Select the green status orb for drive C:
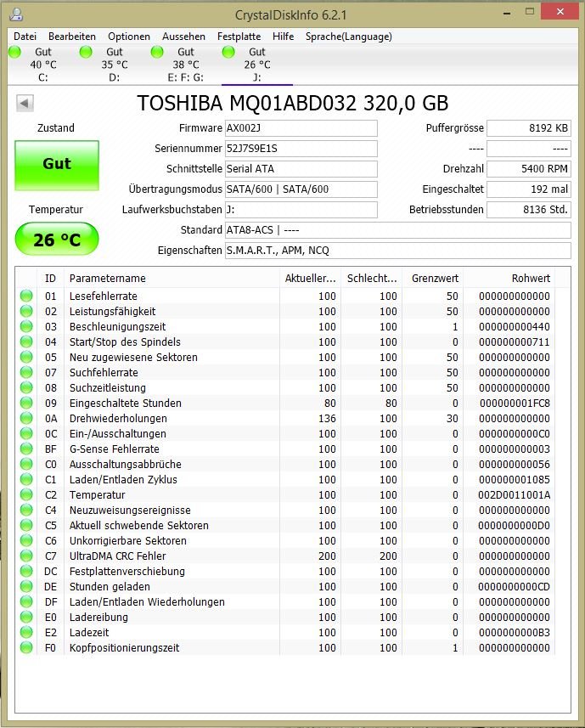The width and height of the screenshot is (585, 728). click(14, 52)
